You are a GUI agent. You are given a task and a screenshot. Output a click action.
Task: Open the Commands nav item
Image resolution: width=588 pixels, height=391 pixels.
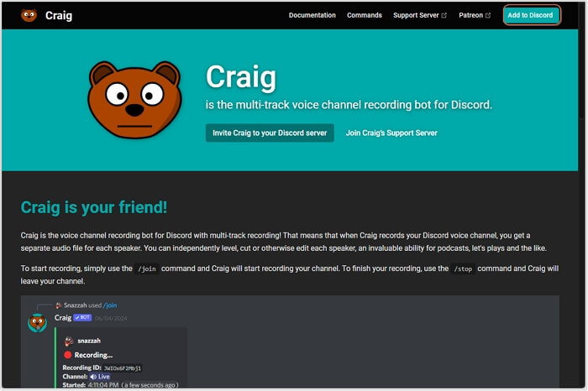(x=364, y=15)
